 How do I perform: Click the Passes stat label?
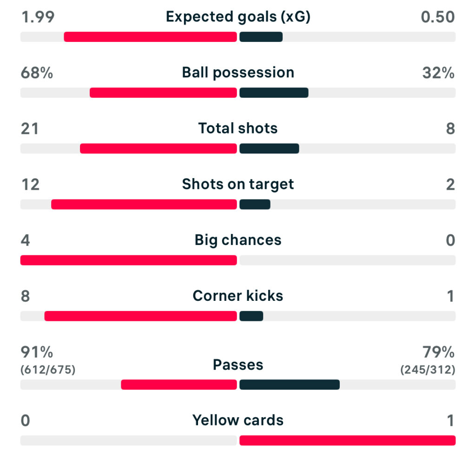coord(238,365)
